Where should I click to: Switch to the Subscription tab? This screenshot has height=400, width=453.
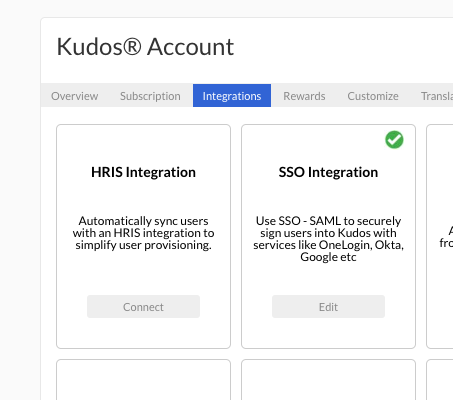[150, 96]
